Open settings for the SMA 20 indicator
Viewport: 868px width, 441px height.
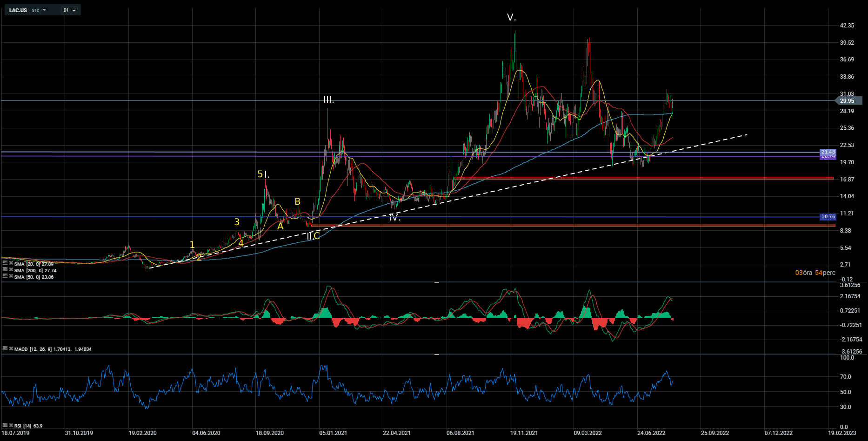(5, 263)
